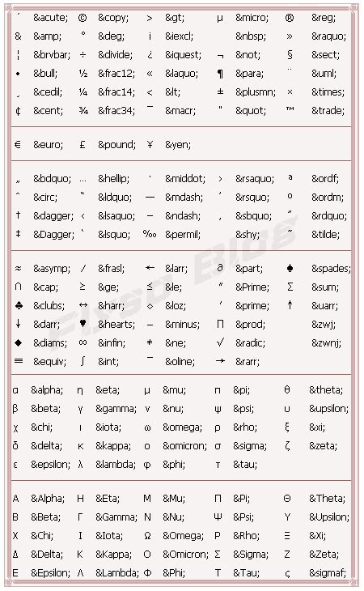Select the &epsilon; entity code
364x591 pixels.
(x=50, y=465)
